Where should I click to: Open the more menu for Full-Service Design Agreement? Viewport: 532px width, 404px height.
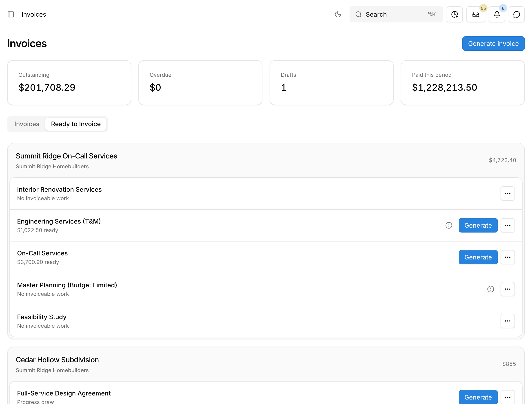(x=508, y=397)
